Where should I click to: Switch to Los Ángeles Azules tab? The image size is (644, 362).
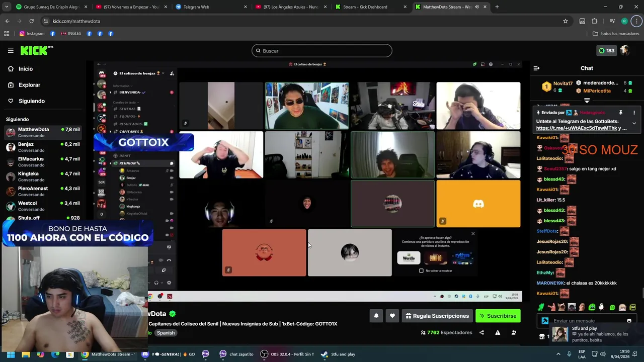click(x=291, y=7)
